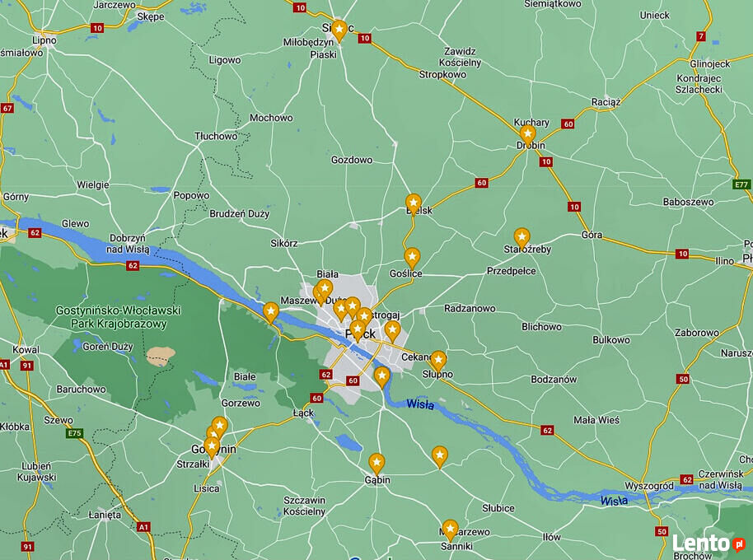Open the star marker at Bielsk
This screenshot has width=753, height=560.
(x=414, y=203)
